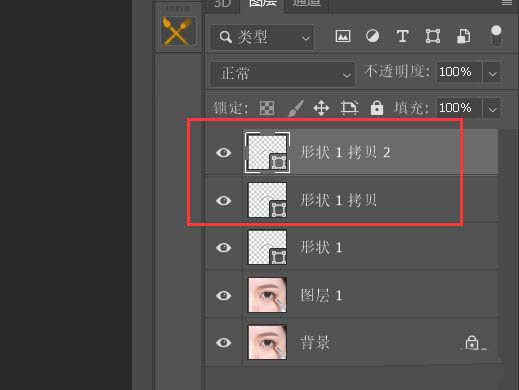Click the 形状 1 layer name
The width and height of the screenshot is (519, 390).
(321, 247)
